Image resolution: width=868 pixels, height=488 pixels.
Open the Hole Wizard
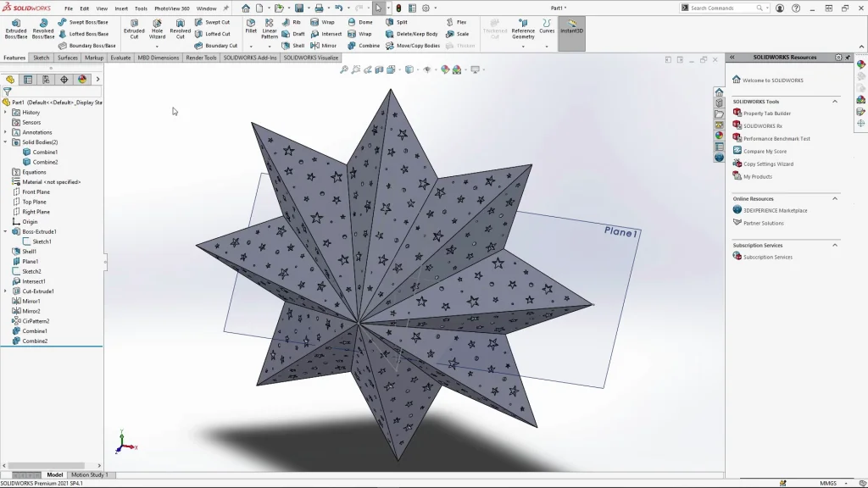click(157, 29)
